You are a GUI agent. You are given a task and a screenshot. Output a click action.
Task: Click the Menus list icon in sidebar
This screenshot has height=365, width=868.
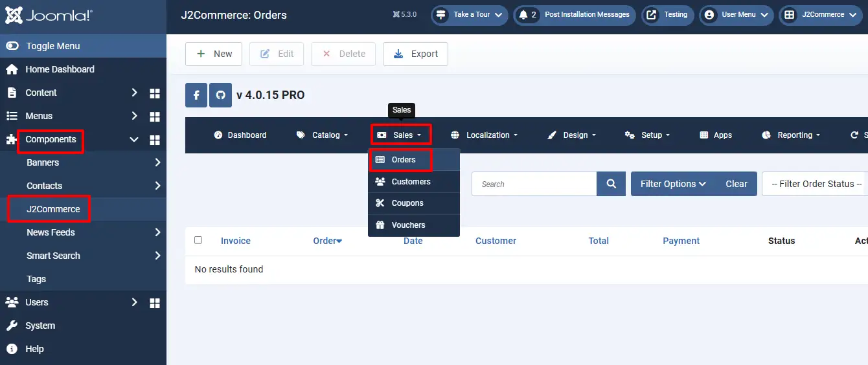12,116
